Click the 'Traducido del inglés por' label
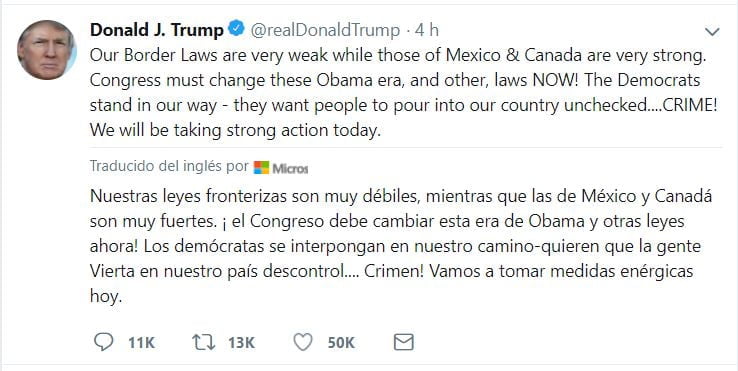738x371 pixels. coord(169,166)
